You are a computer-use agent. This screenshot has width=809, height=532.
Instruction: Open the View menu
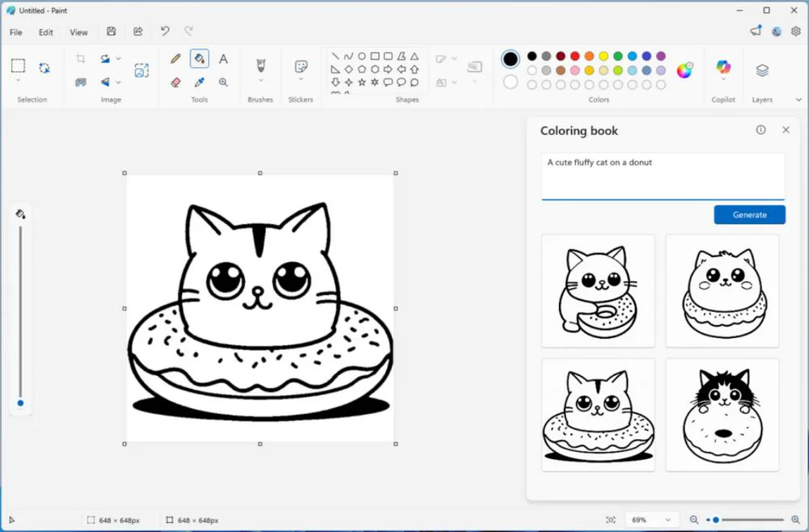click(x=78, y=32)
